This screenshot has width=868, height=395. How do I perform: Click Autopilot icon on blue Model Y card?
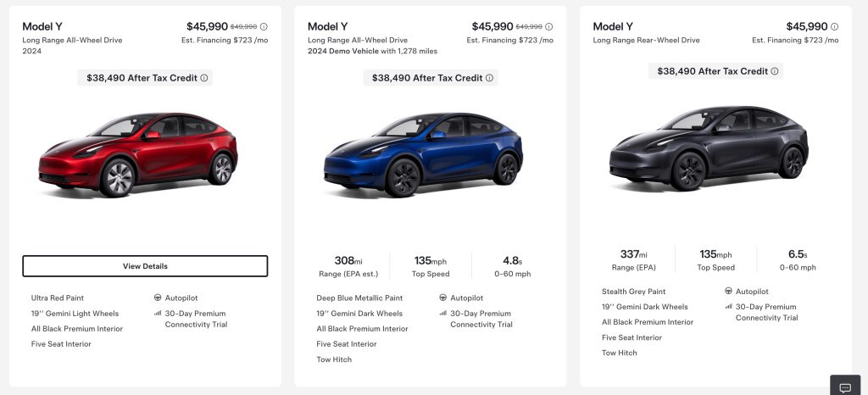[443, 298]
